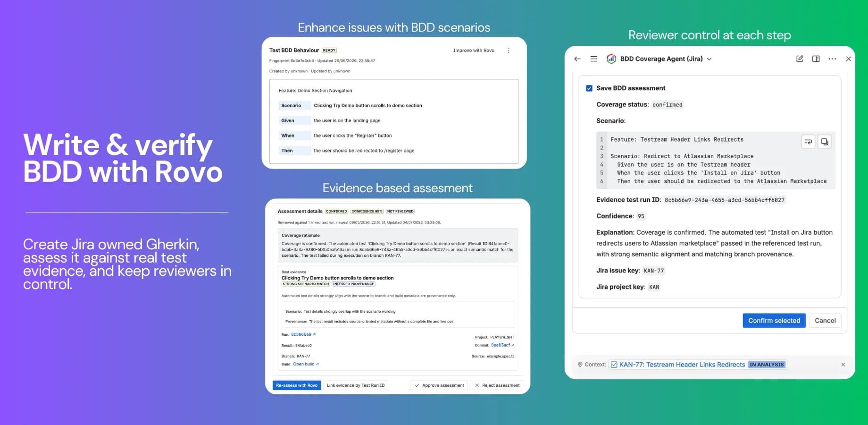
Task: Click the CONFIRMED assessment badge
Action: coord(336,212)
